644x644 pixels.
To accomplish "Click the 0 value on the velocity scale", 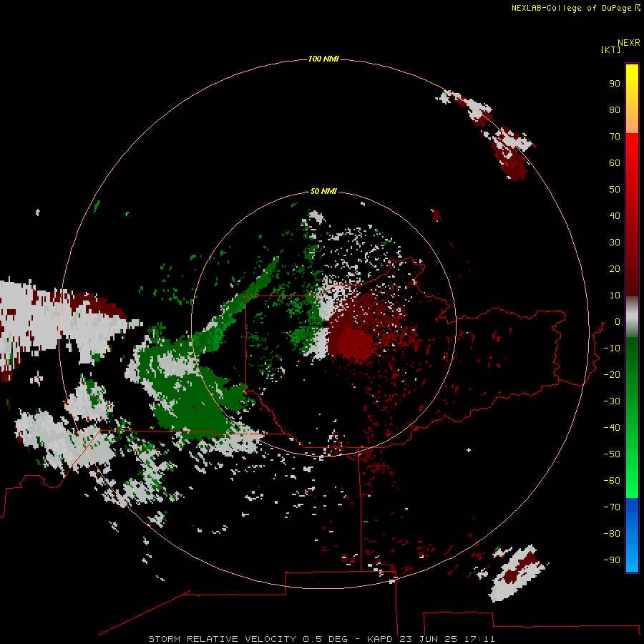I will click(617, 322).
